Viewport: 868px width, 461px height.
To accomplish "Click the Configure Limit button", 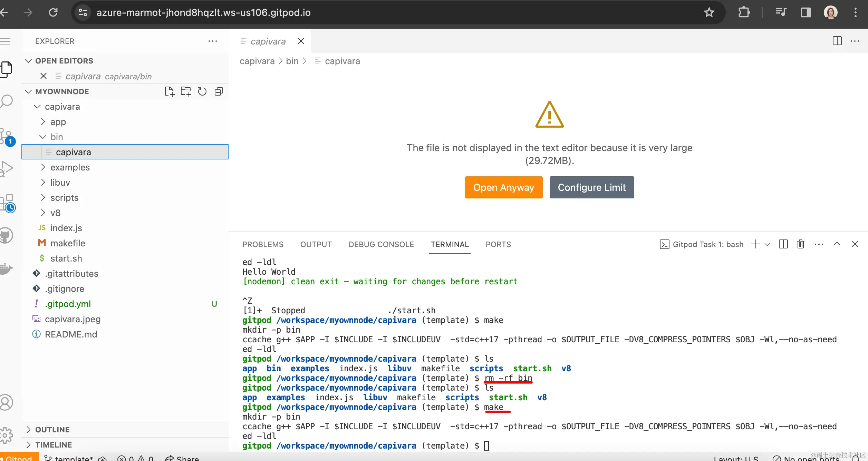I will point(591,187).
